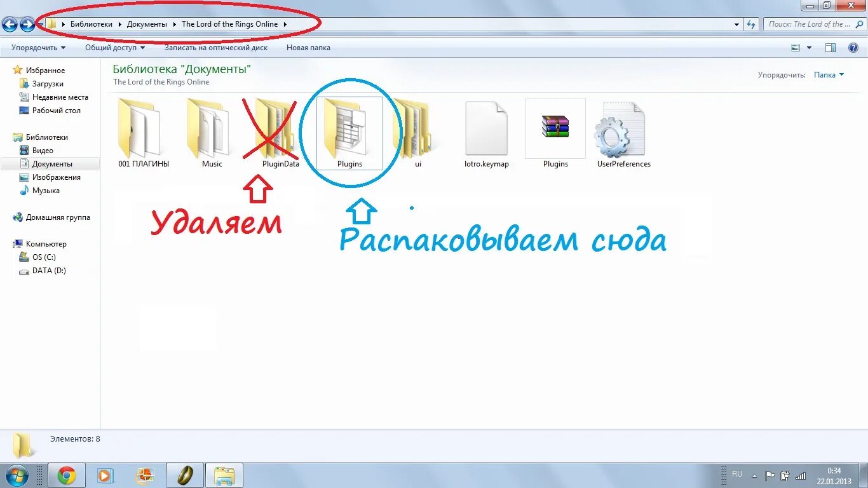Open Рабочий стол in favorites
Viewport: 868px width, 488px height.
tap(56, 111)
